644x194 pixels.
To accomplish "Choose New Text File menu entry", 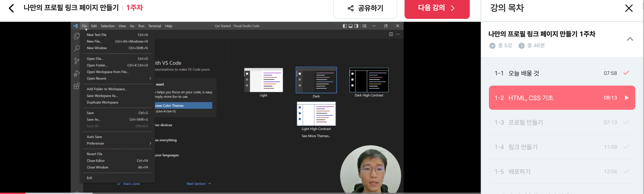I will click(117, 35).
